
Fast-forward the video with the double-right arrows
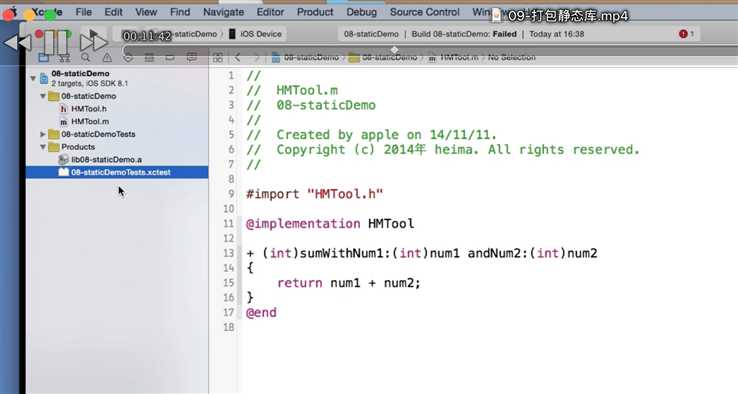pyautogui.click(x=93, y=42)
